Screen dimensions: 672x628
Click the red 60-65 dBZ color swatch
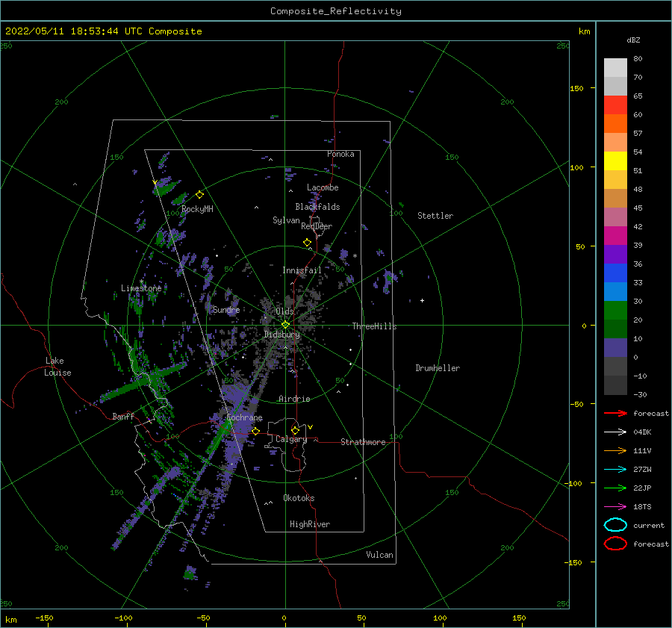tap(615, 105)
